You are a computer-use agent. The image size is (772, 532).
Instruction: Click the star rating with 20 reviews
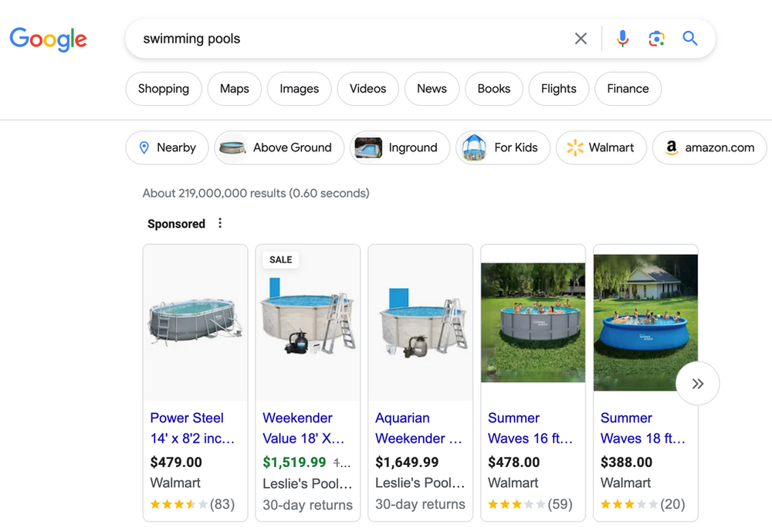643,504
